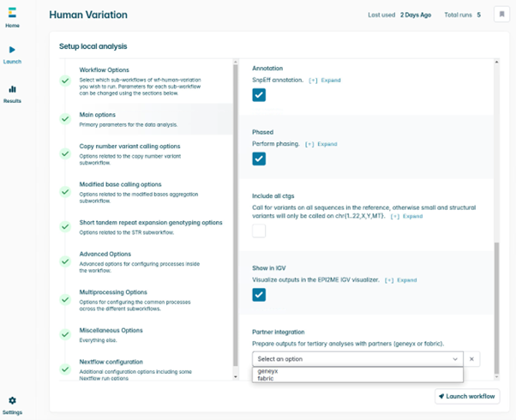
Task: Uncheck the Perform phasing checkbox
Action: point(259,159)
